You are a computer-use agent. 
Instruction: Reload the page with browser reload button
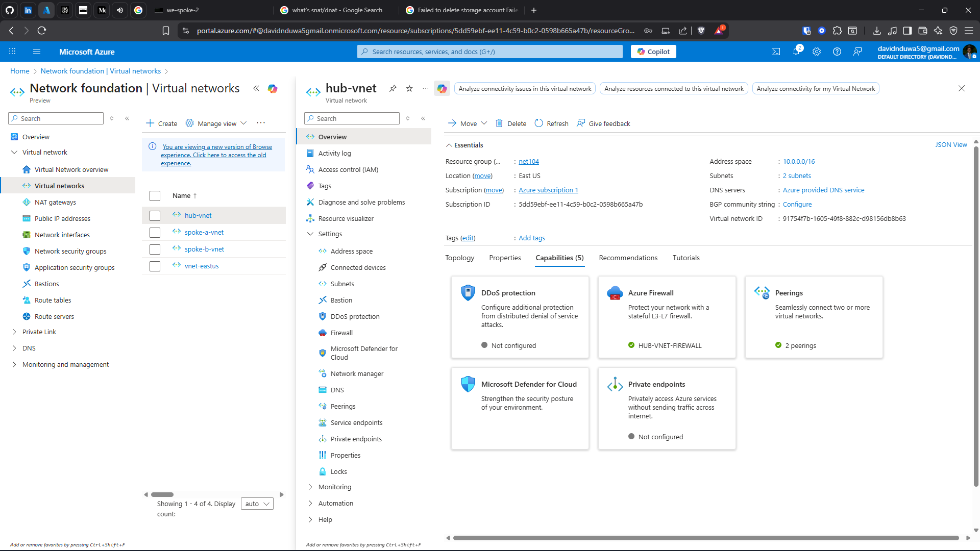coord(42,31)
